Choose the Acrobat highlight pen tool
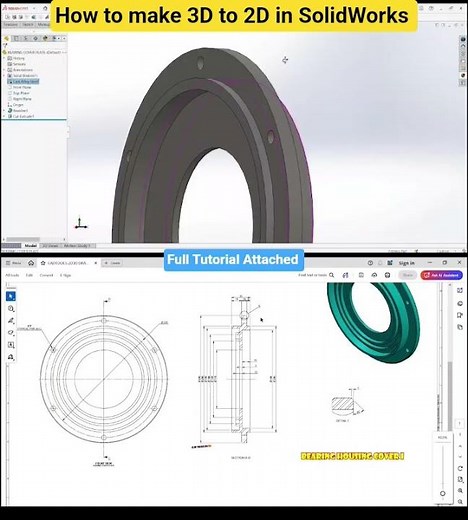 11,321
